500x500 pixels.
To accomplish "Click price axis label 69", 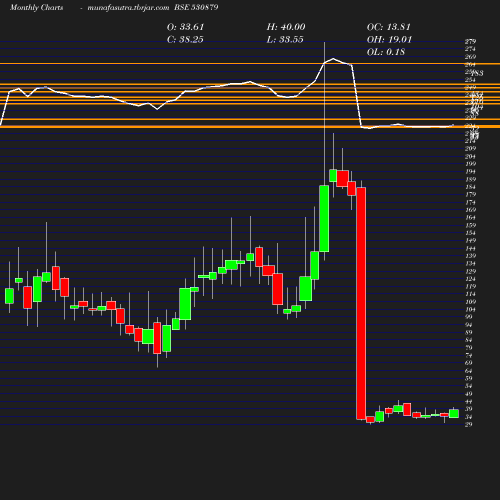I will [469, 363].
